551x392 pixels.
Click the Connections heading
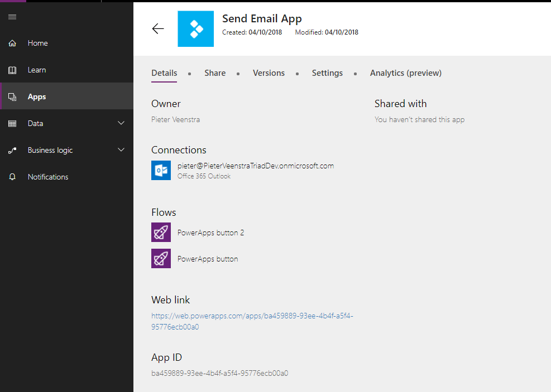coord(179,150)
